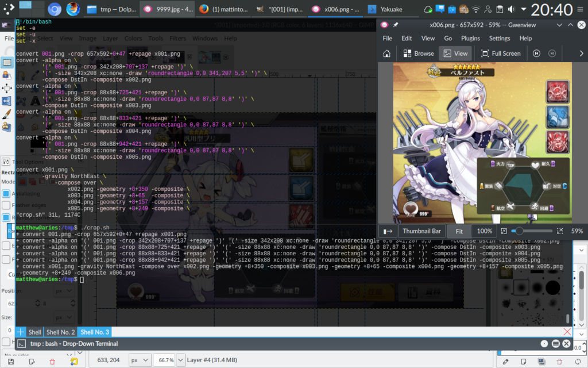Switch to 9999.jpg Gwenview task

pyautogui.click(x=168, y=9)
